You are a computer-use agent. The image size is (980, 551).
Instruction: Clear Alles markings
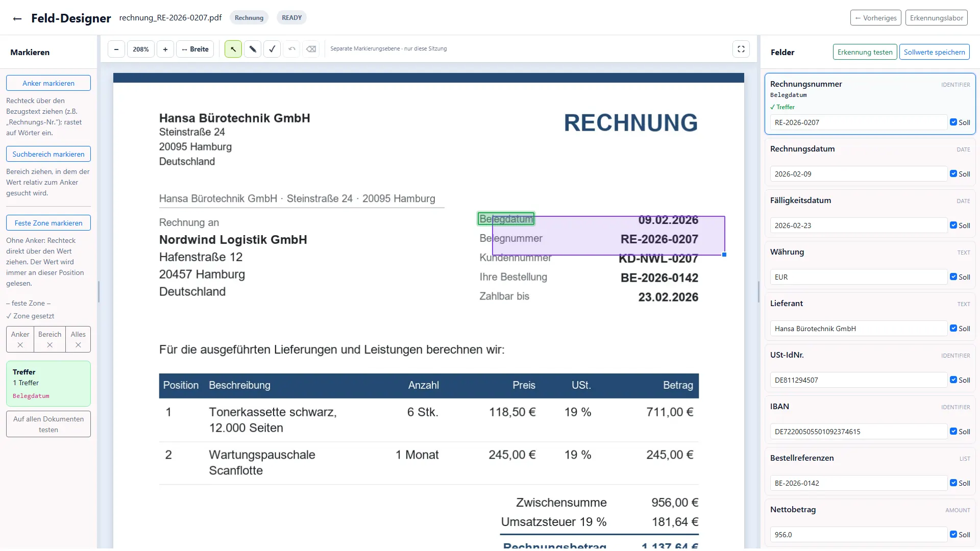tap(78, 339)
